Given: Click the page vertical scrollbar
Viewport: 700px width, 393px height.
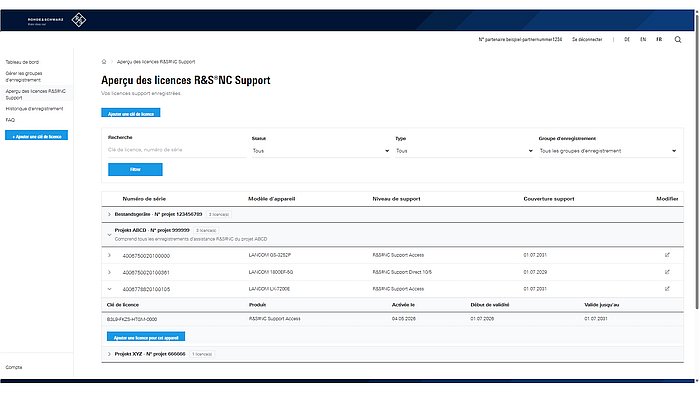Looking at the screenshot, I should [696, 161].
